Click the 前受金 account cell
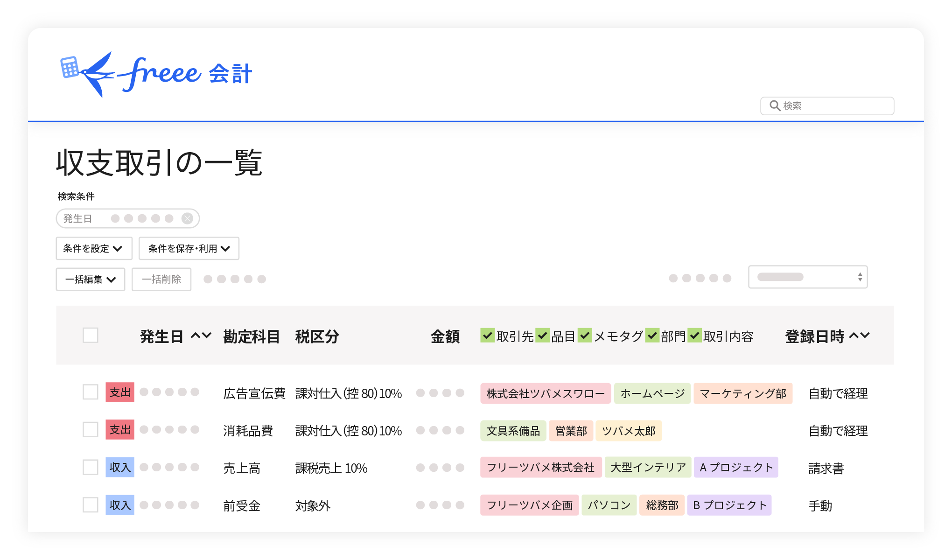The image size is (952, 560). point(242,506)
